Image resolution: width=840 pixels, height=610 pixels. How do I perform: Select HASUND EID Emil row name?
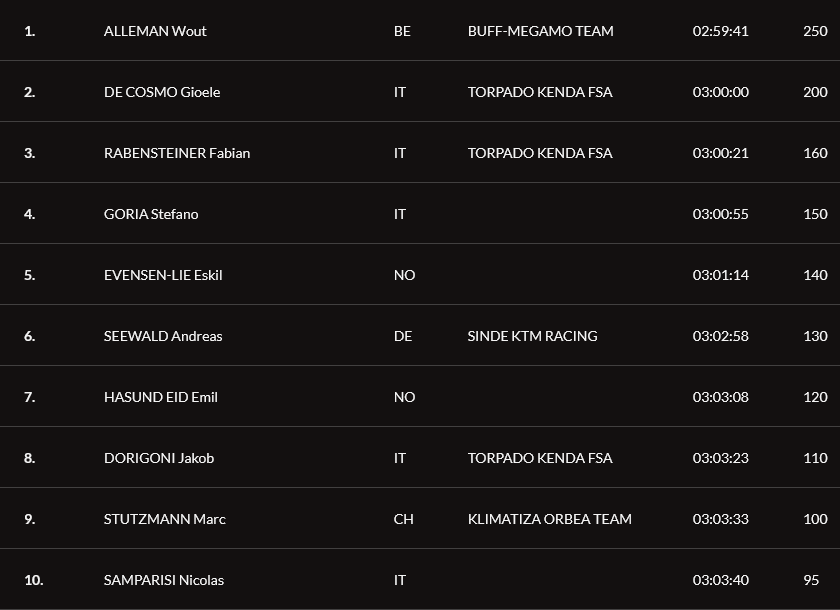tap(161, 397)
